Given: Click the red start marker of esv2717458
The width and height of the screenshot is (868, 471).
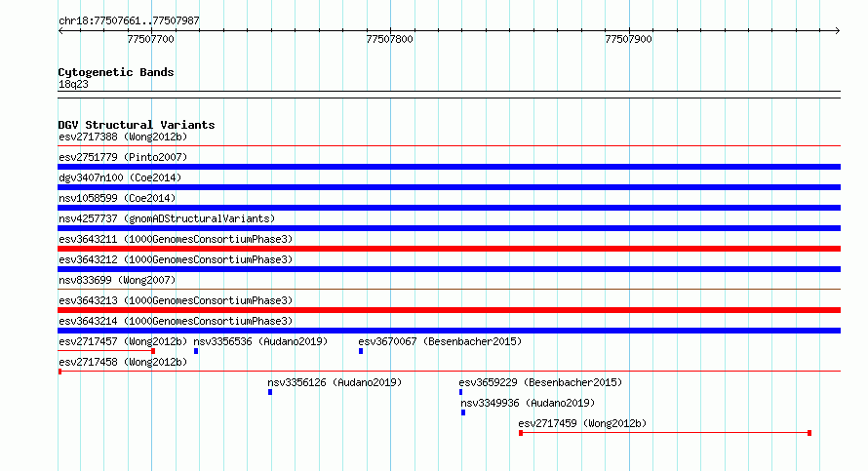Looking at the screenshot, I should click(x=59, y=372).
